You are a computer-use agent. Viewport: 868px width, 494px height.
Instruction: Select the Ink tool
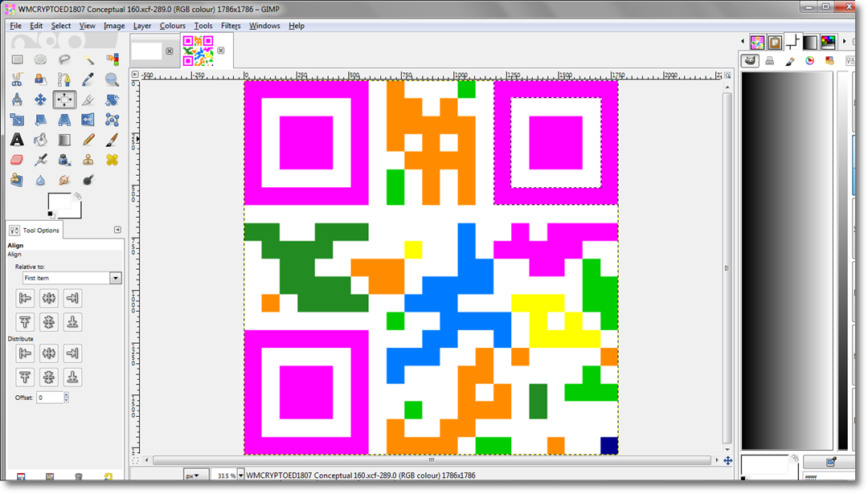(64, 160)
